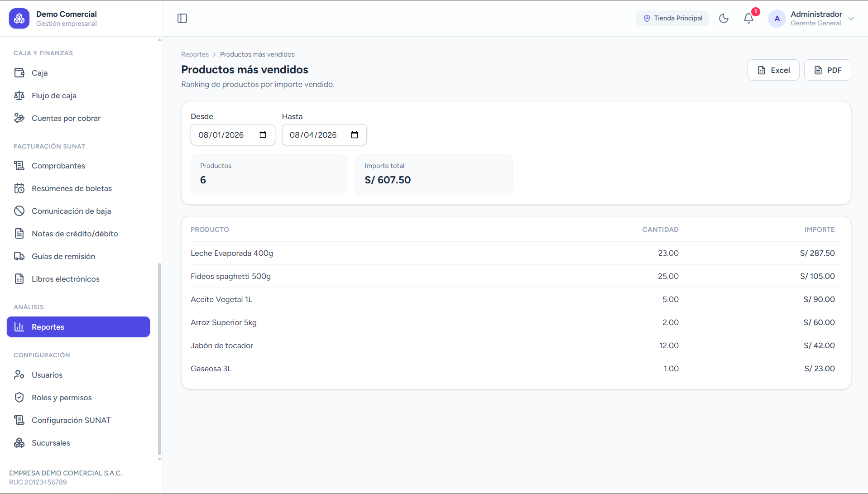The width and height of the screenshot is (868, 494).
Task: Select Reportes in the sidebar
Action: click(x=78, y=327)
